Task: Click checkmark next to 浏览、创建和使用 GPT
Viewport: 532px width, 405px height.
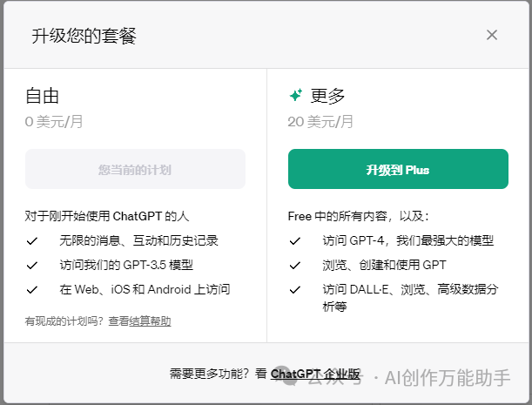Action: click(295, 265)
